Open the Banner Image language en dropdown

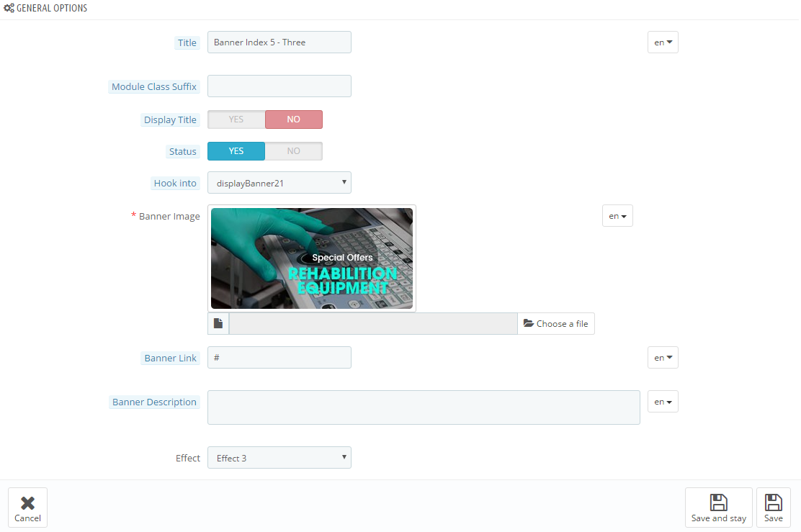617,216
